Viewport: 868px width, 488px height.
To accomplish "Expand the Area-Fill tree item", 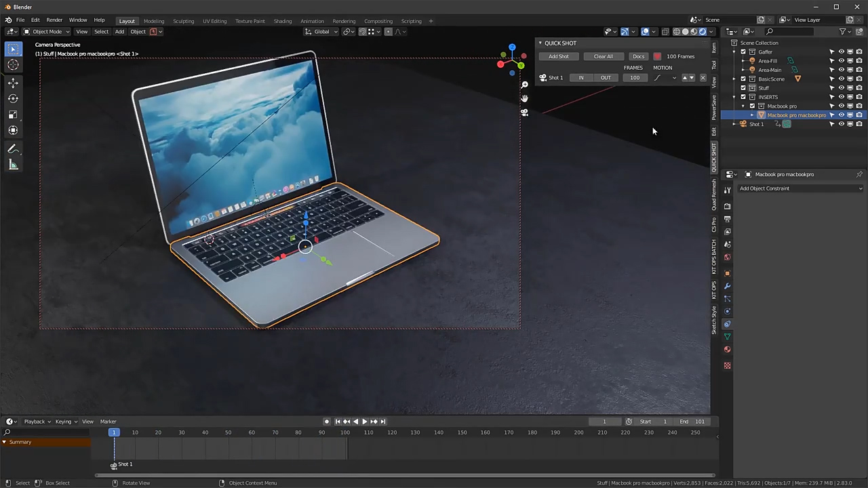I will click(744, 61).
